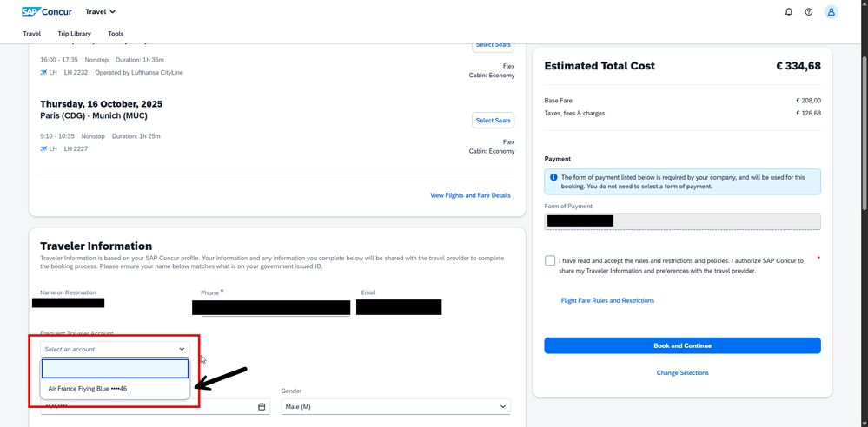The image size is (868, 427).
Task: Click the SAP Concur logo
Action: tap(47, 12)
